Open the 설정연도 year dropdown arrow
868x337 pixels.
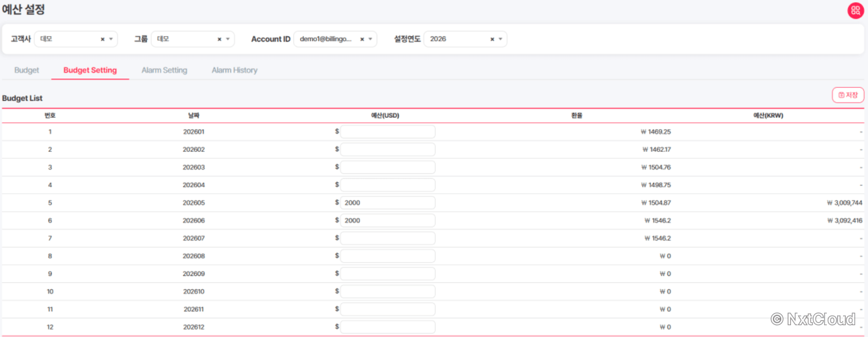pyautogui.click(x=500, y=39)
